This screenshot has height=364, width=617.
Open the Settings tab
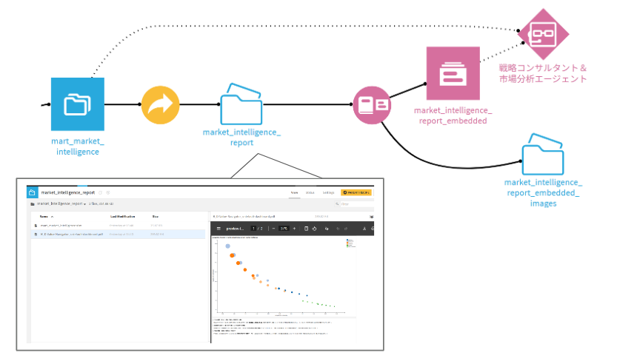(x=328, y=192)
